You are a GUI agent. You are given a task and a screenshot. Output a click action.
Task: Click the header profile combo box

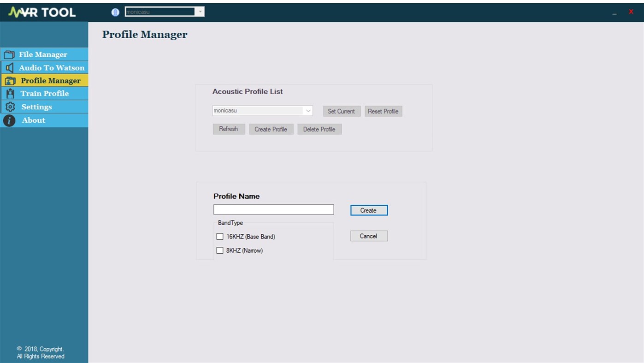(161, 11)
